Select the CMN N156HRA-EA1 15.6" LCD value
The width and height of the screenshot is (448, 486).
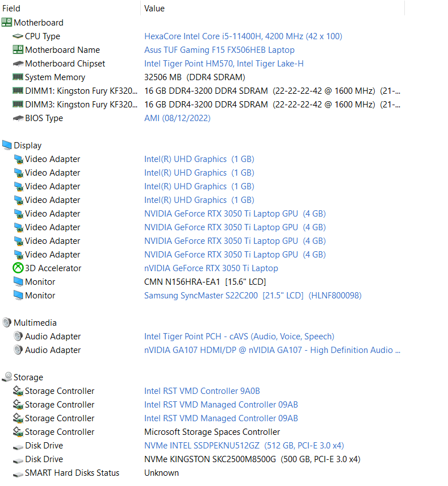206,282
